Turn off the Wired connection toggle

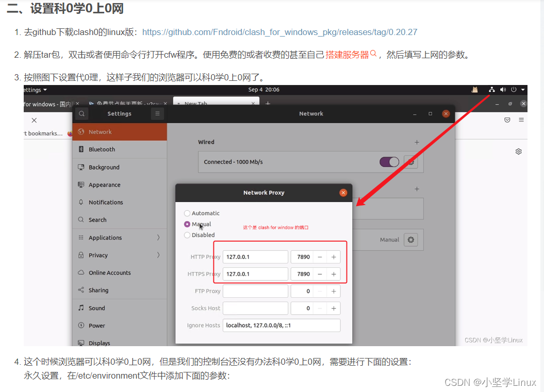(x=389, y=161)
